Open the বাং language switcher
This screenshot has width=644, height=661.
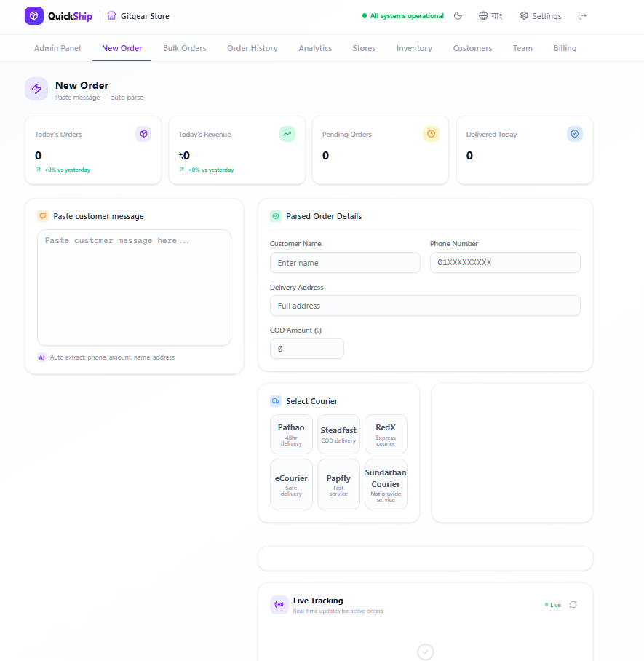[x=490, y=15]
